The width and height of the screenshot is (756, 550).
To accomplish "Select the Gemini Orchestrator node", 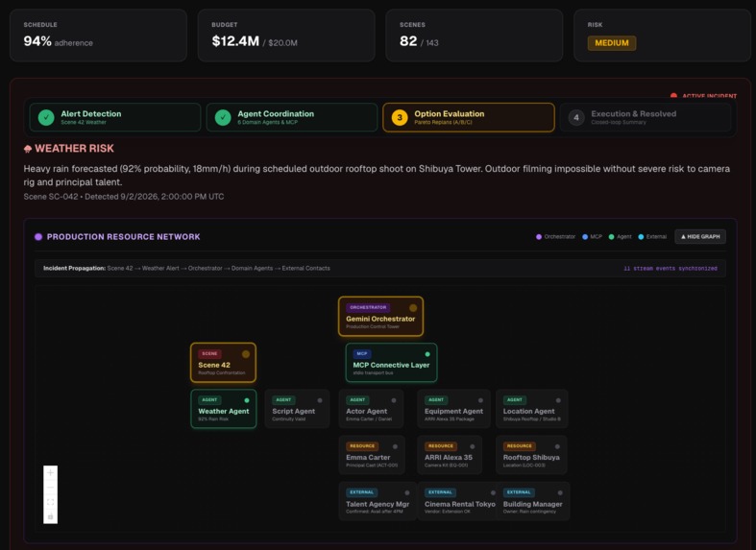I will click(x=381, y=317).
